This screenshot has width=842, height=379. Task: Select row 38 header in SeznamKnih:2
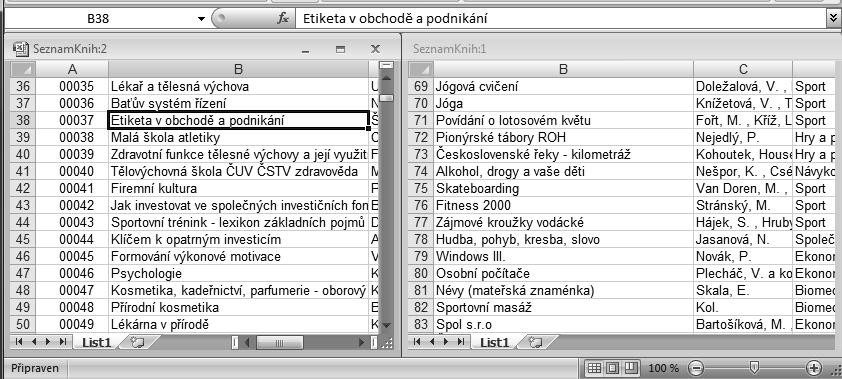click(x=23, y=120)
